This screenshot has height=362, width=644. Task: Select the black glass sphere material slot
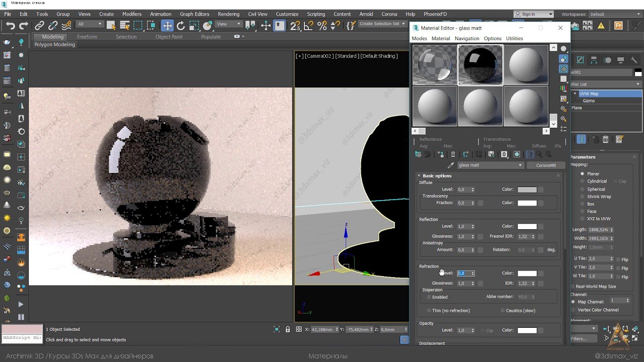(x=480, y=65)
